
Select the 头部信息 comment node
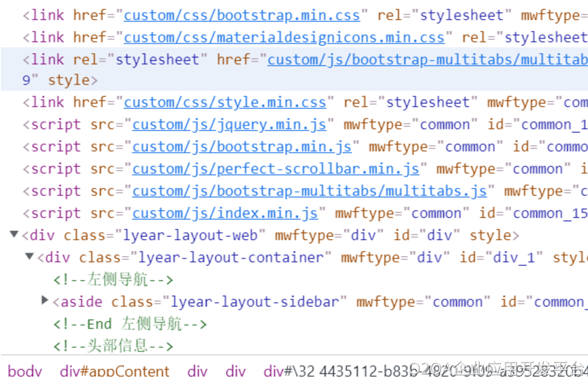click(x=113, y=346)
